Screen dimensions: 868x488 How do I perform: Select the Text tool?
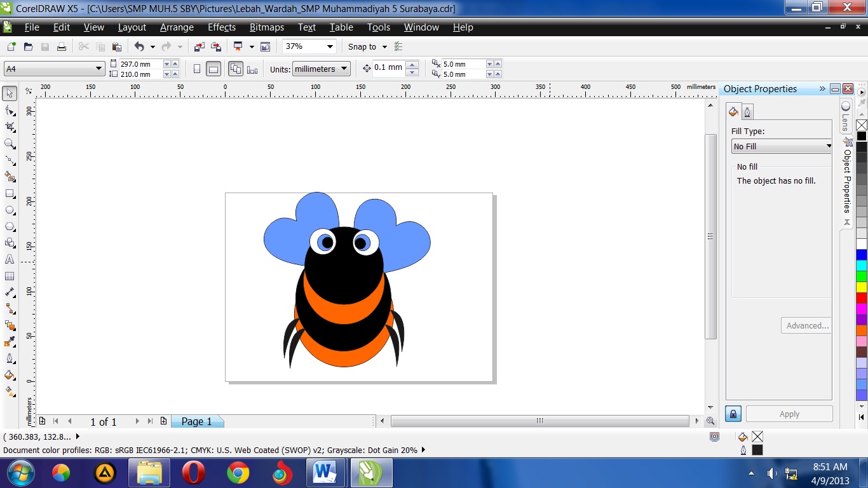click(10, 259)
